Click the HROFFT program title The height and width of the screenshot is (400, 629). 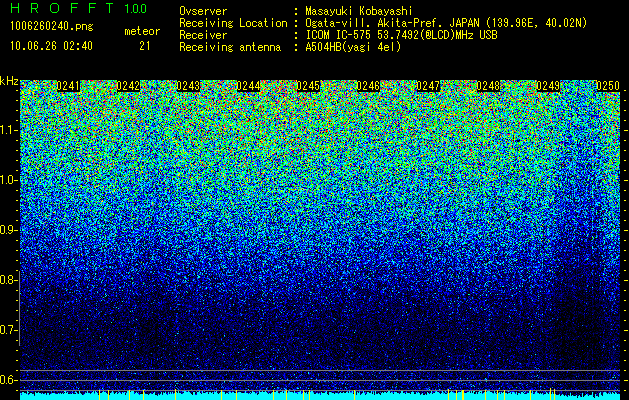pyautogui.click(x=63, y=8)
